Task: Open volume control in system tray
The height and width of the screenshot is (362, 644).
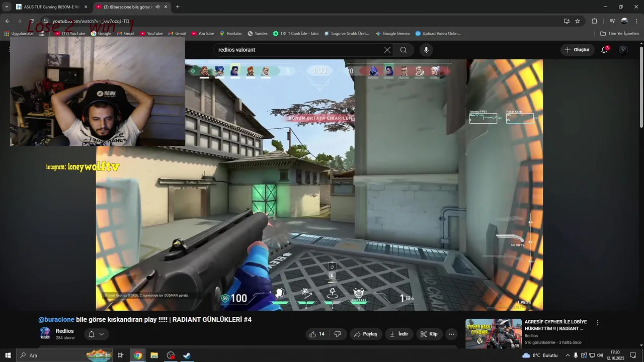Action: (600, 355)
